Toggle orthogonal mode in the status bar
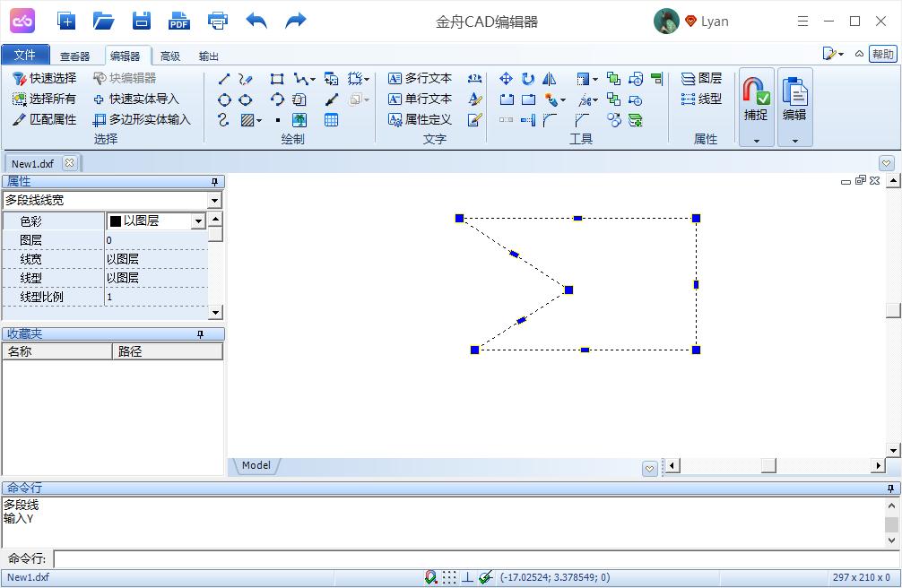The image size is (902, 588). click(467, 577)
